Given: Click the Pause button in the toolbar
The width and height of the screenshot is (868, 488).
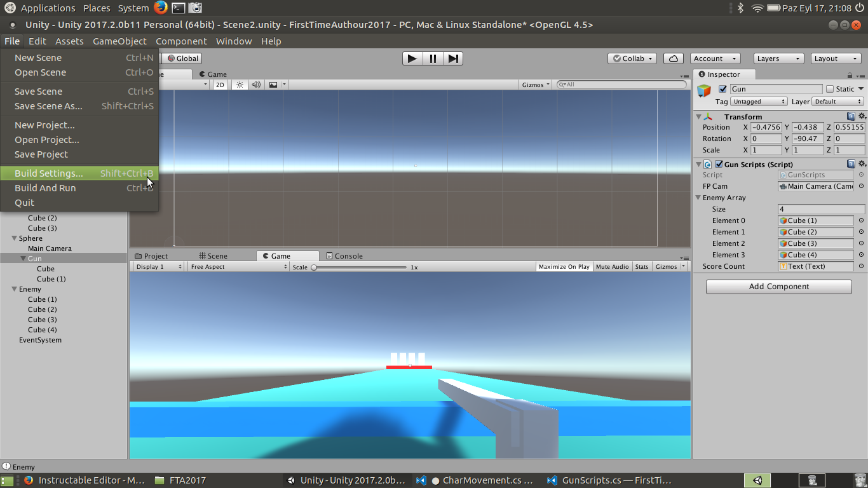Looking at the screenshot, I should pyautogui.click(x=433, y=58).
